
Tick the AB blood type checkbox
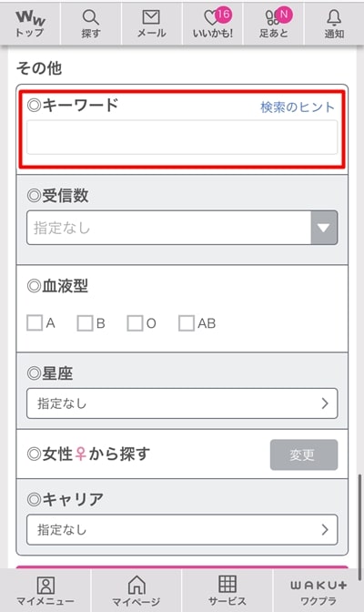[187, 323]
